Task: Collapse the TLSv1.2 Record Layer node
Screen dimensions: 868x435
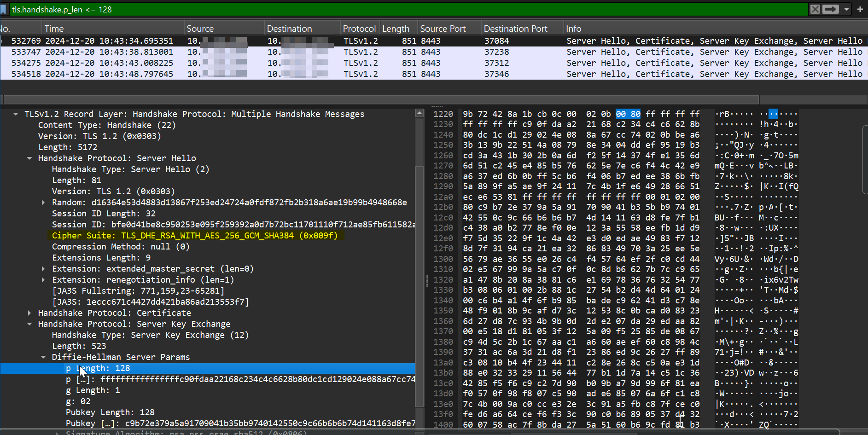Action: [x=15, y=114]
